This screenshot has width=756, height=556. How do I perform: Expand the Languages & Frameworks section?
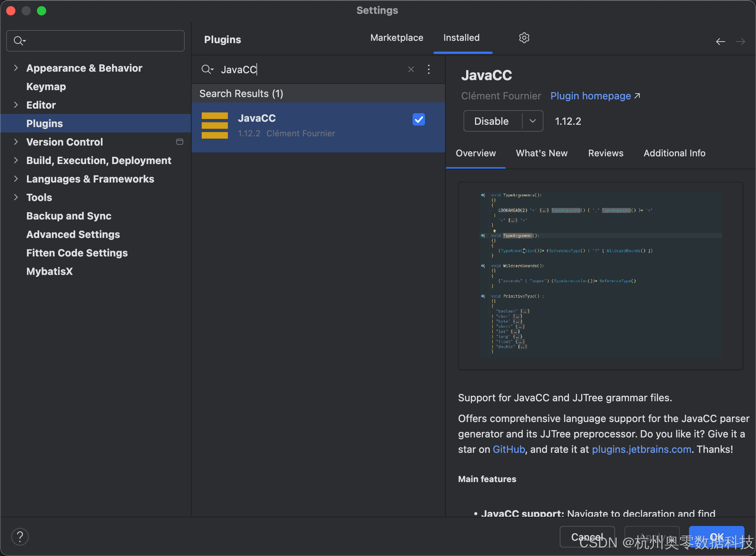click(x=16, y=179)
